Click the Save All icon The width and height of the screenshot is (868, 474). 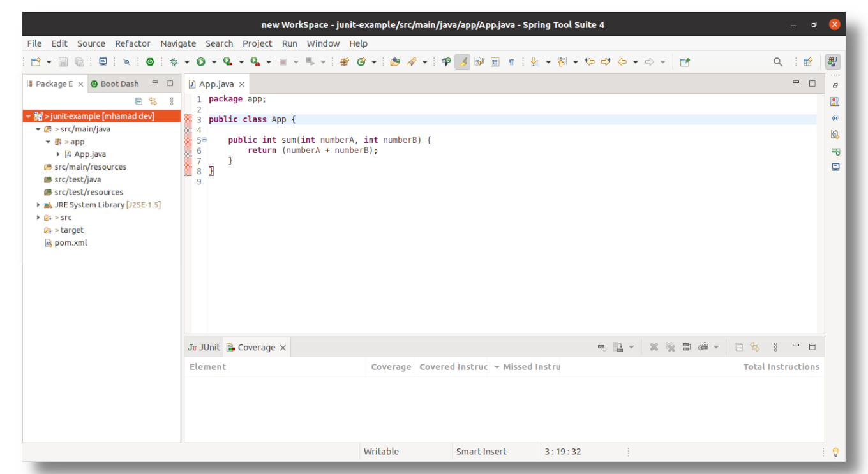80,62
